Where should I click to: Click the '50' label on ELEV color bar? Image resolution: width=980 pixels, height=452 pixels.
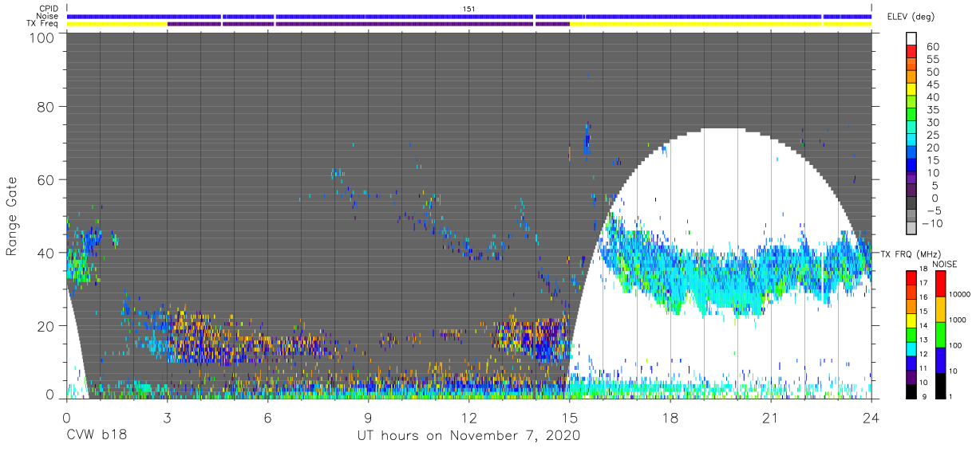(932, 72)
